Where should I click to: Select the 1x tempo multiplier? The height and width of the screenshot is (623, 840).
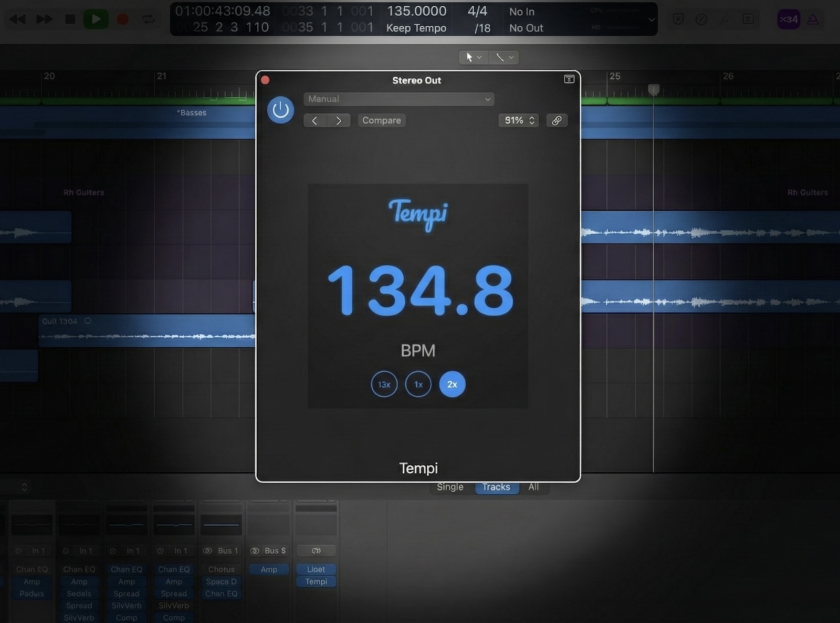(x=418, y=384)
